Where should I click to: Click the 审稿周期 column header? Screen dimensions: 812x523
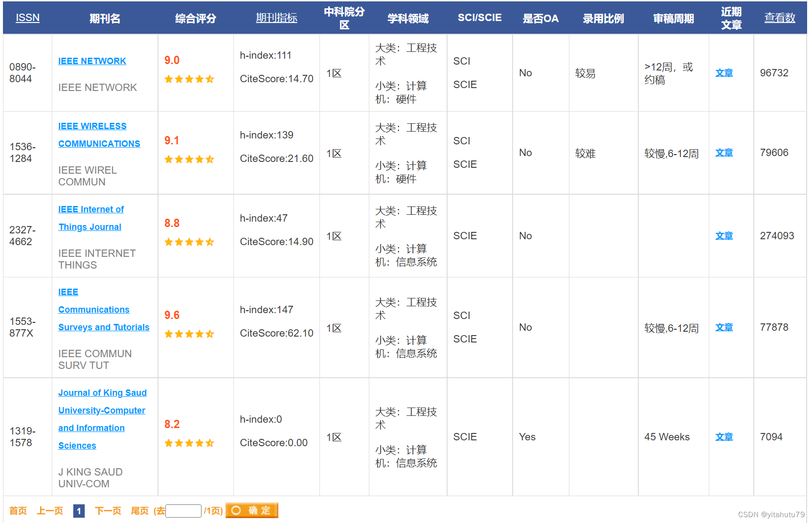[x=674, y=19]
